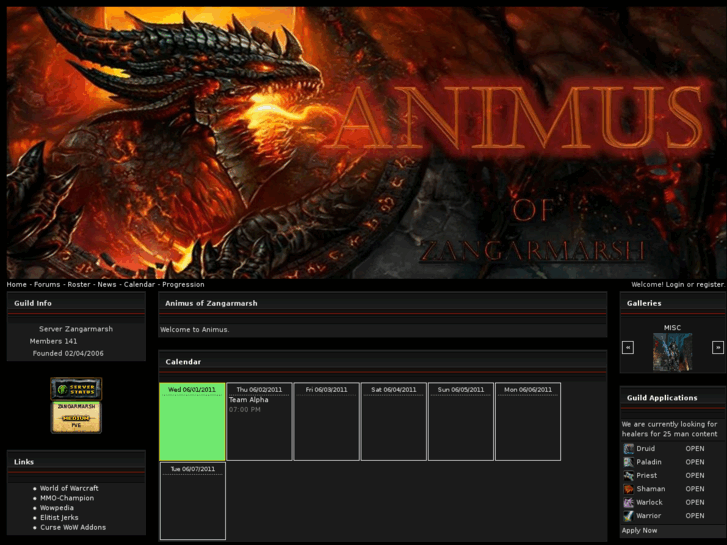727x545 pixels.
Task: Select Wed 06/01/2011 calendar day
Action: tap(192, 421)
